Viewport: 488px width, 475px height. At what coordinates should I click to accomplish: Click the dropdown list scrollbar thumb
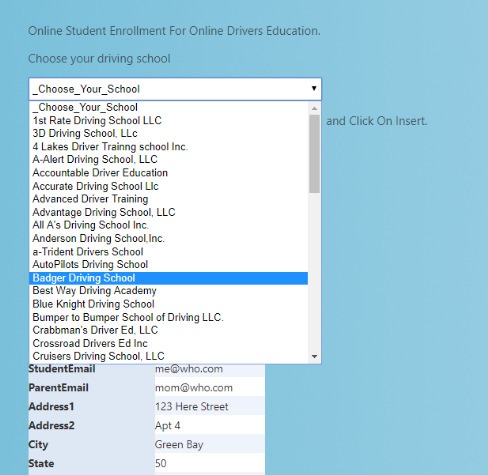tap(314, 154)
